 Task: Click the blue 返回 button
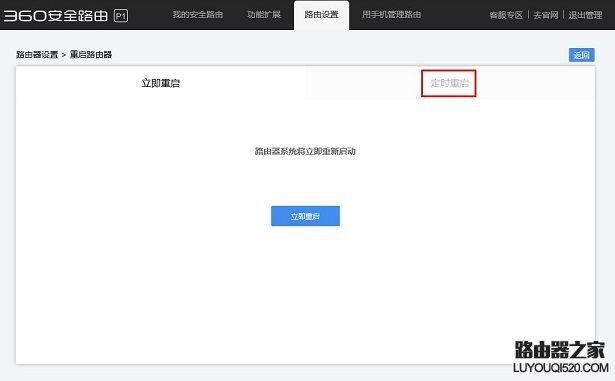[582, 55]
